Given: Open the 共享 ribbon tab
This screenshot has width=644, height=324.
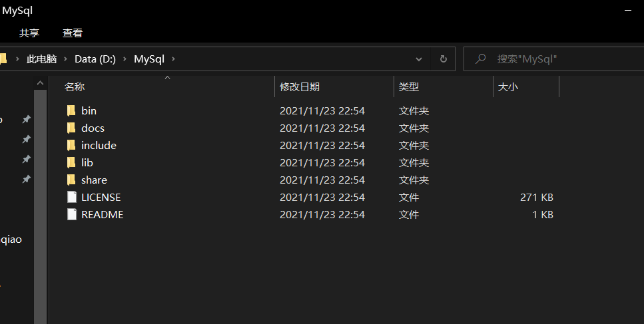Looking at the screenshot, I should tap(29, 33).
